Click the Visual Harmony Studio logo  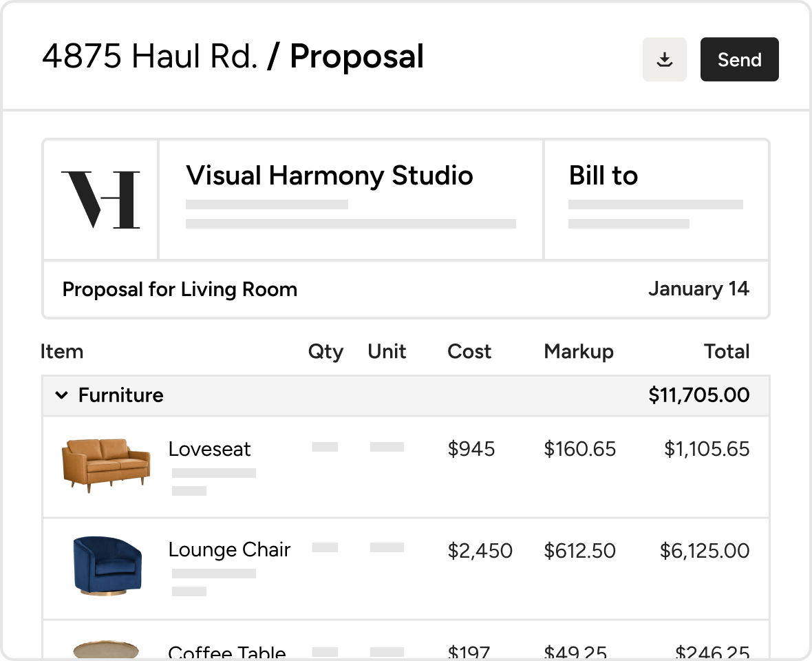100,200
